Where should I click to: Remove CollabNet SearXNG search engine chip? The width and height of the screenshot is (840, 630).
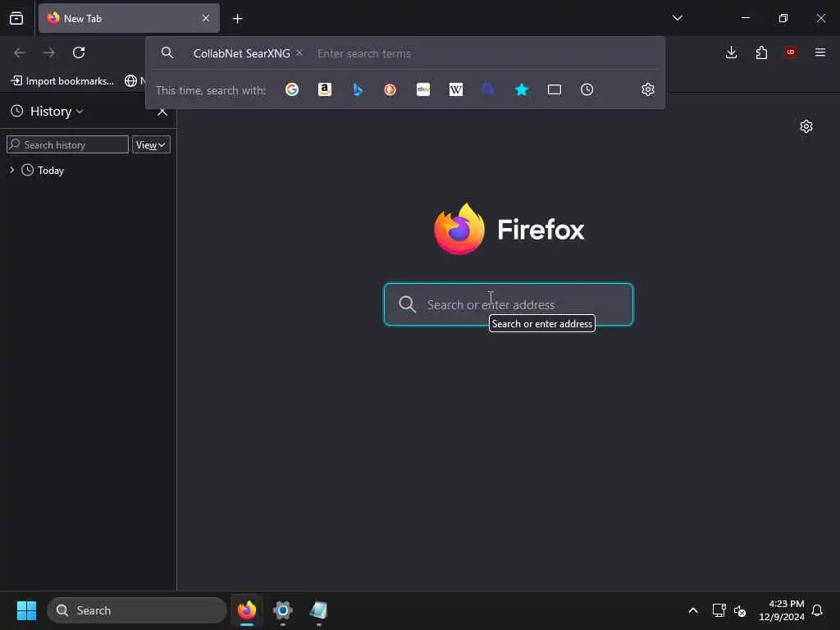coord(299,53)
